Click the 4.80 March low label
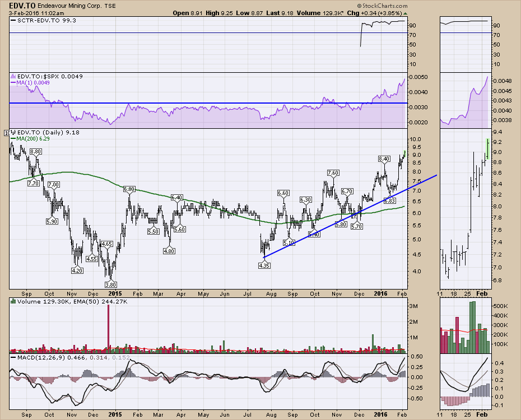 click(169, 251)
